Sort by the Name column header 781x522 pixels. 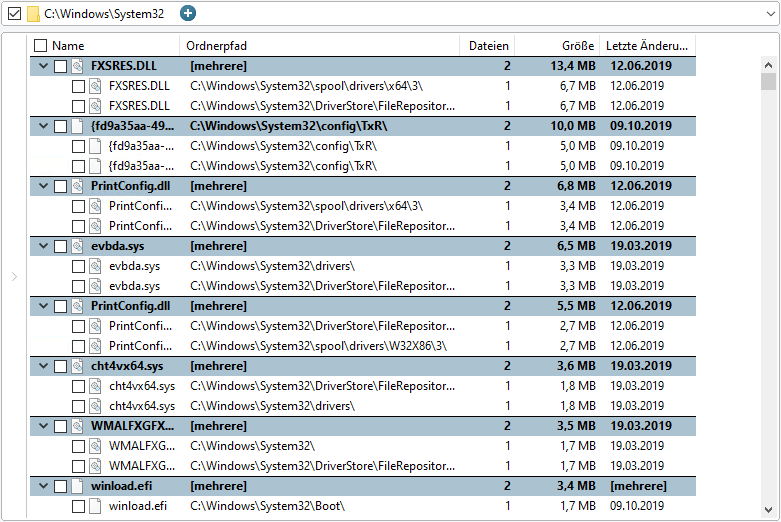(68, 46)
